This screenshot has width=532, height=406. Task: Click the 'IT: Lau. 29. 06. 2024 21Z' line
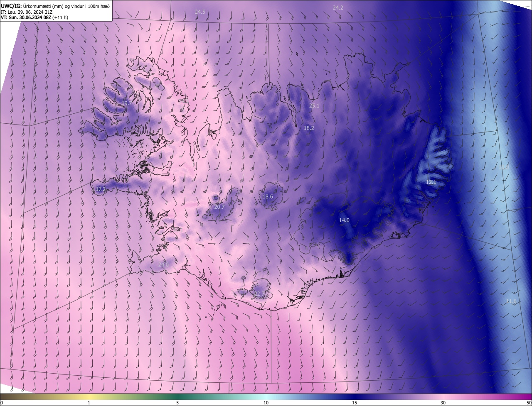pyautogui.click(x=27, y=12)
